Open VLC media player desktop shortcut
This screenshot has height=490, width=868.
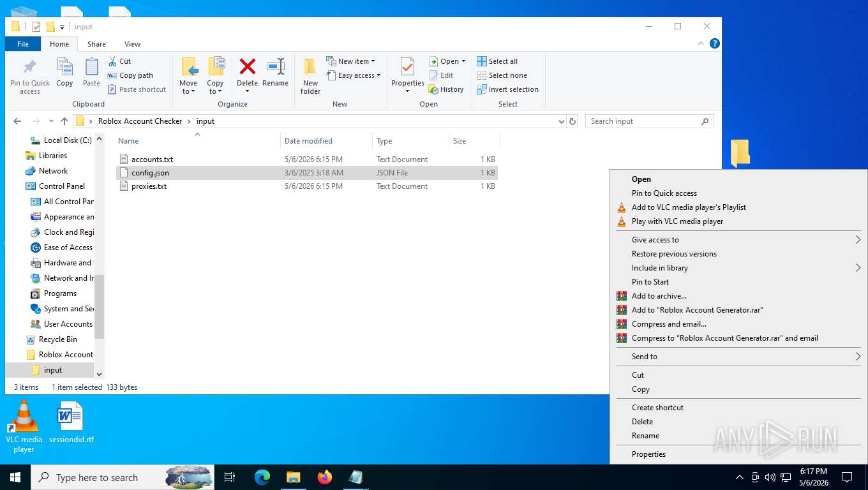pos(24,426)
